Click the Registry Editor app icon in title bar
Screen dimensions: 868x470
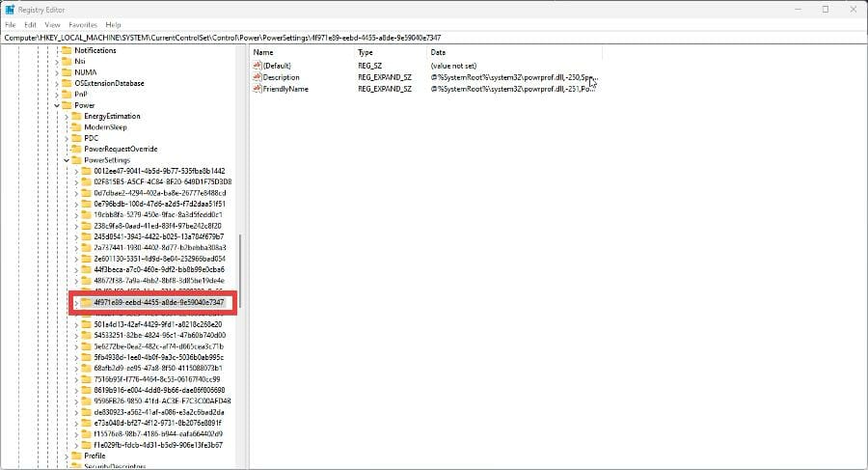[x=10, y=10]
